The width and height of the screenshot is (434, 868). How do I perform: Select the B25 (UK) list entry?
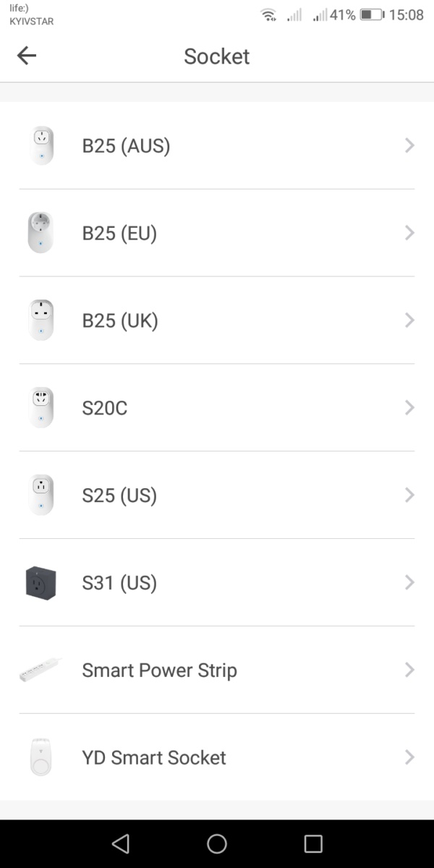point(217,320)
